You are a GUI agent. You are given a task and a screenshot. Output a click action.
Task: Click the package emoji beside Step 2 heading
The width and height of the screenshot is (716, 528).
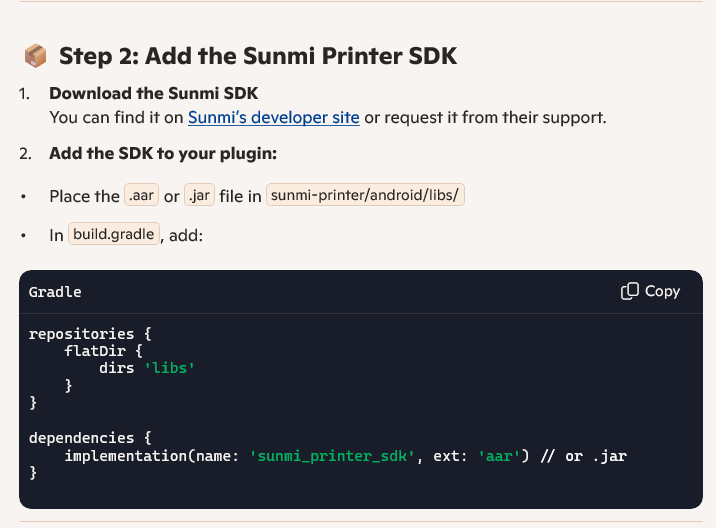pos(35,56)
